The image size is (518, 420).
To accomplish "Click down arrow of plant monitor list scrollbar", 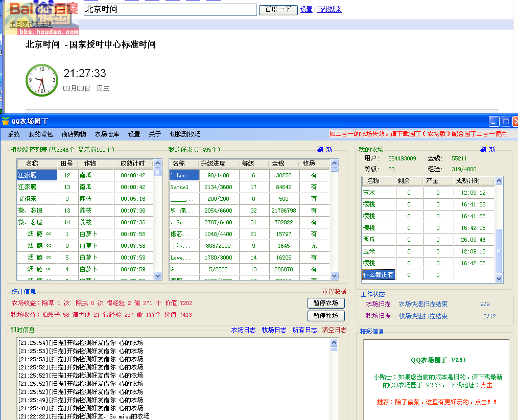I will pos(157,275).
